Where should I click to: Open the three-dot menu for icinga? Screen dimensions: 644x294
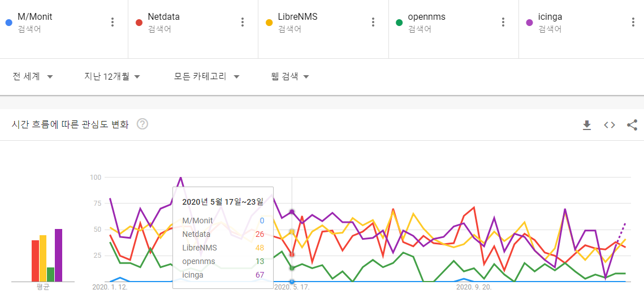[x=633, y=22]
